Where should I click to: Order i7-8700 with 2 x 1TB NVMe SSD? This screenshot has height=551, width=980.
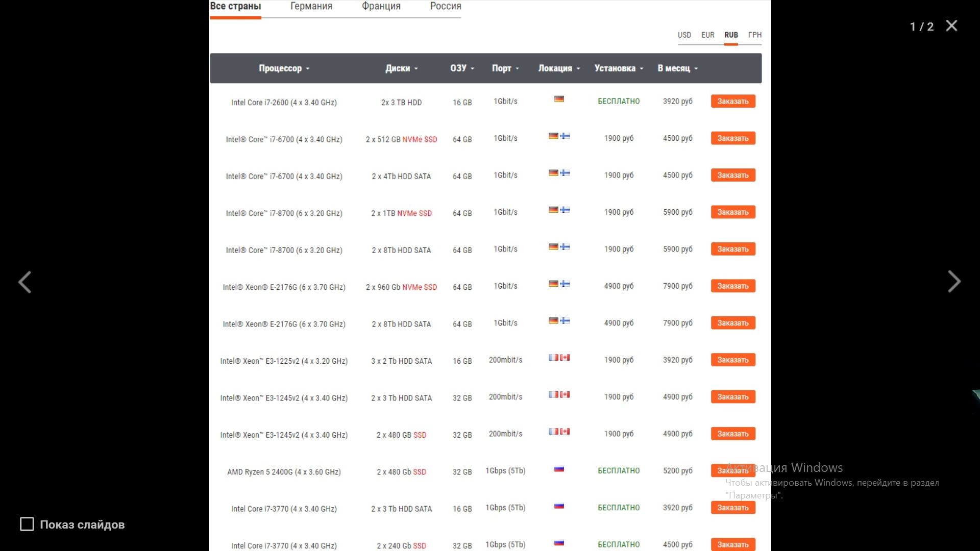(x=733, y=212)
